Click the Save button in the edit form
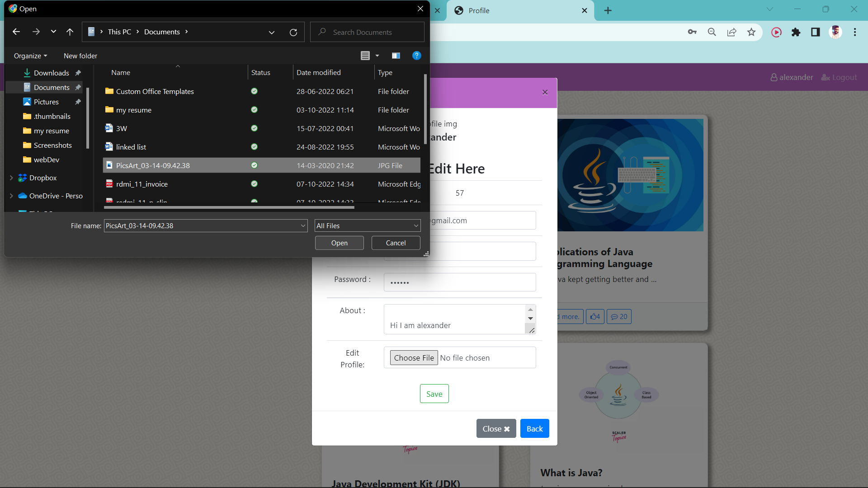Image resolution: width=868 pixels, height=488 pixels. tap(434, 393)
